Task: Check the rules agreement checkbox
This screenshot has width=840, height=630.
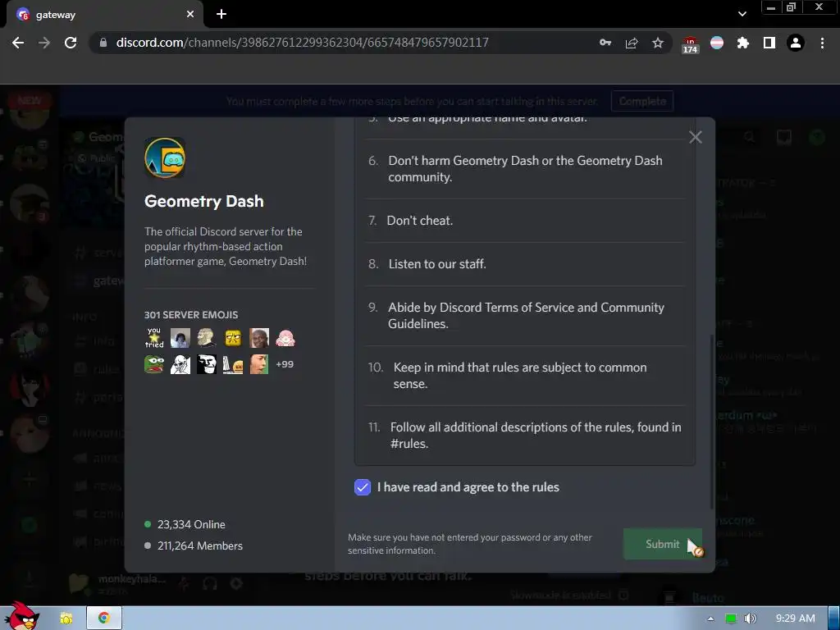Action: coord(362,487)
